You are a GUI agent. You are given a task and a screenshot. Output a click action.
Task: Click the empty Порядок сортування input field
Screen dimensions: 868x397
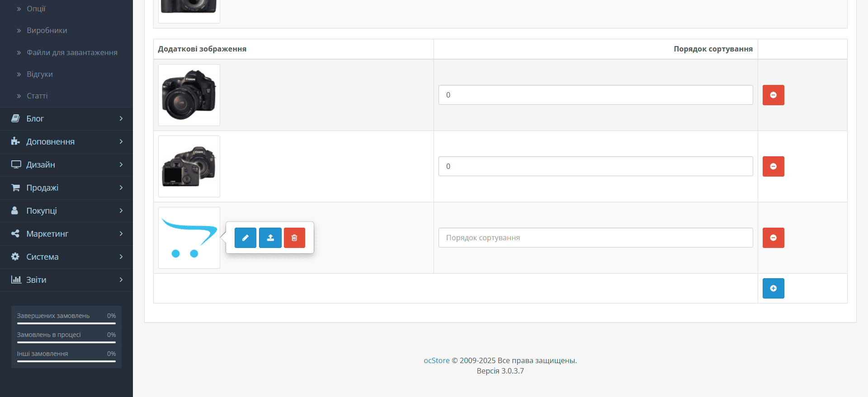click(595, 238)
